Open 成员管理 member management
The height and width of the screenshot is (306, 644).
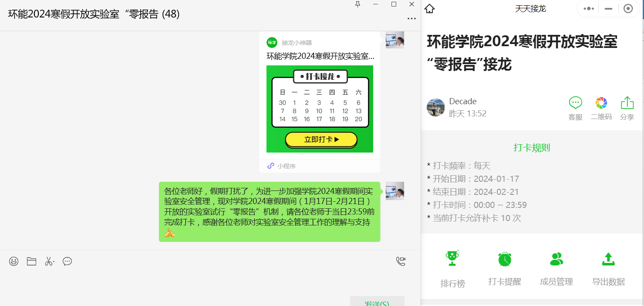click(x=556, y=267)
